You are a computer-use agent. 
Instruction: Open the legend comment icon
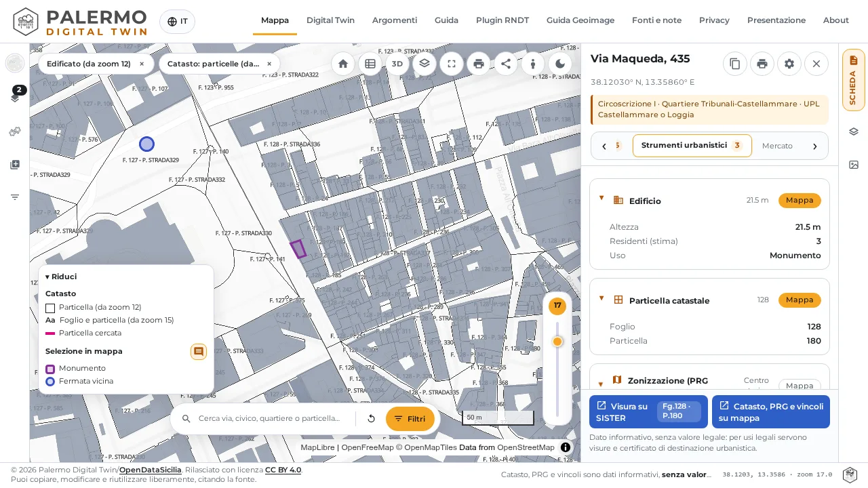199,352
